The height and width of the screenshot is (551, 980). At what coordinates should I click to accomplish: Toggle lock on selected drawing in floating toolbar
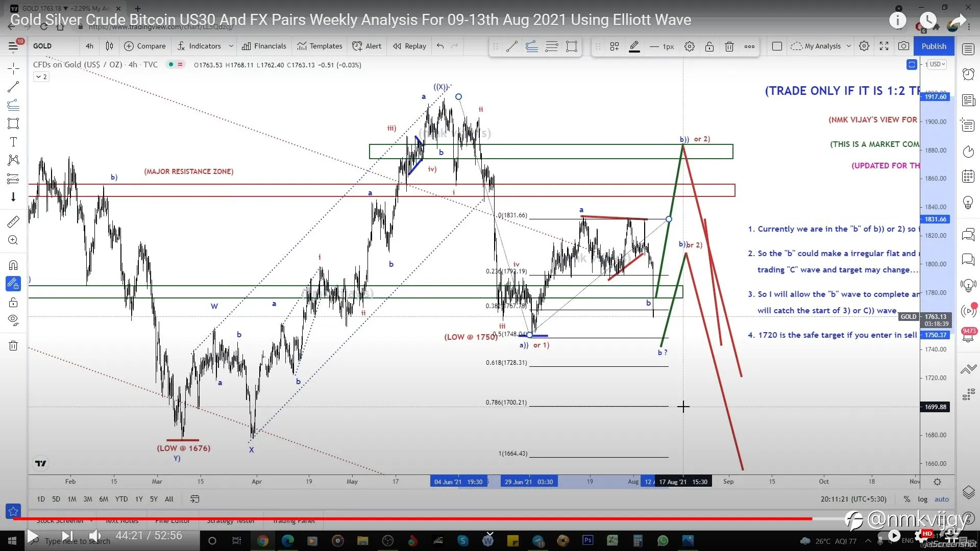tap(709, 46)
